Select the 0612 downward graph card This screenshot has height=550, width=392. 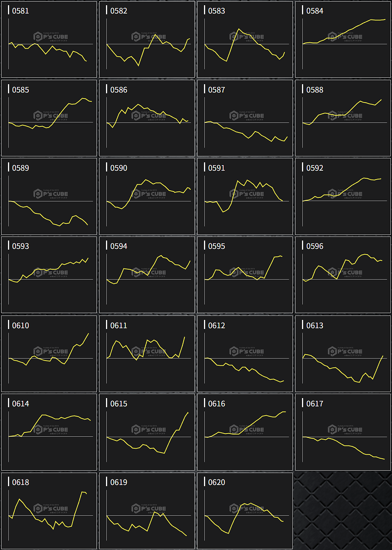(x=245, y=354)
